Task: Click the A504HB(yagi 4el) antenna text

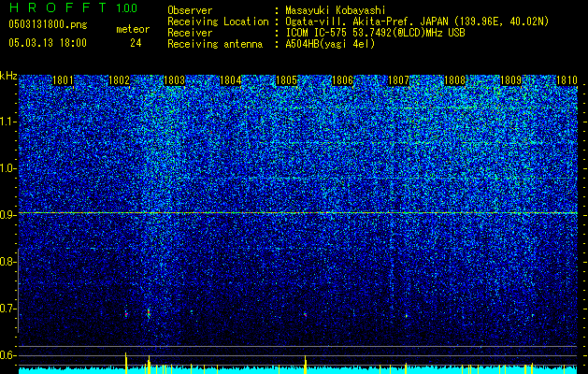Action: point(330,44)
